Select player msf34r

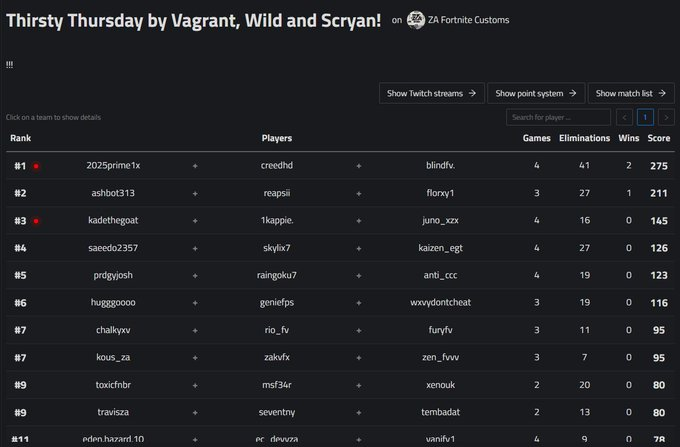[x=277, y=385]
